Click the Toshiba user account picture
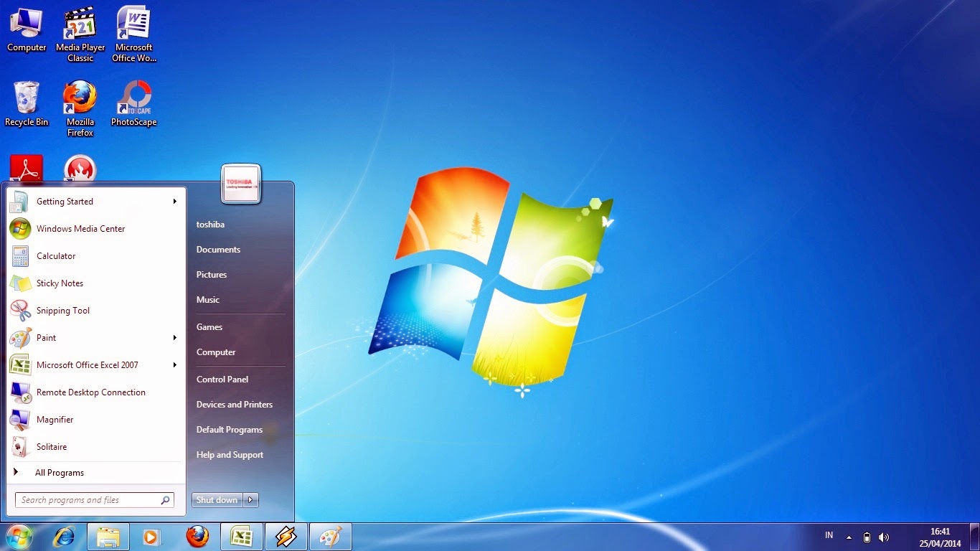 240,183
